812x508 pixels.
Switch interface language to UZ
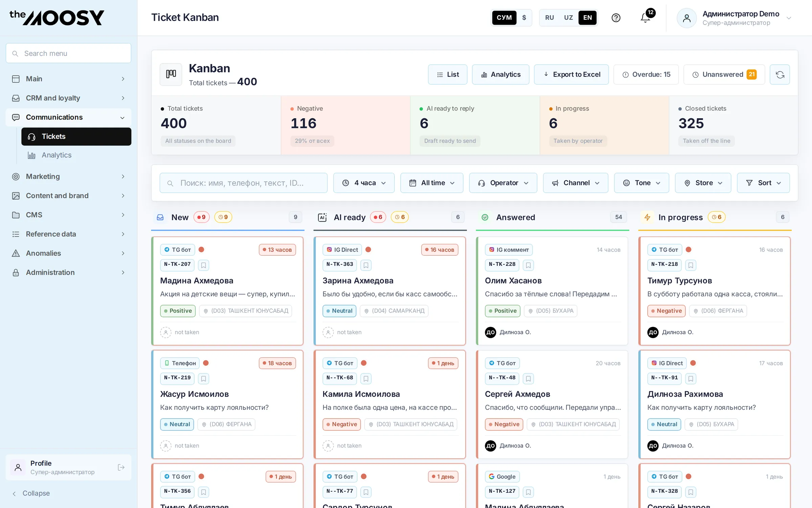click(x=568, y=18)
